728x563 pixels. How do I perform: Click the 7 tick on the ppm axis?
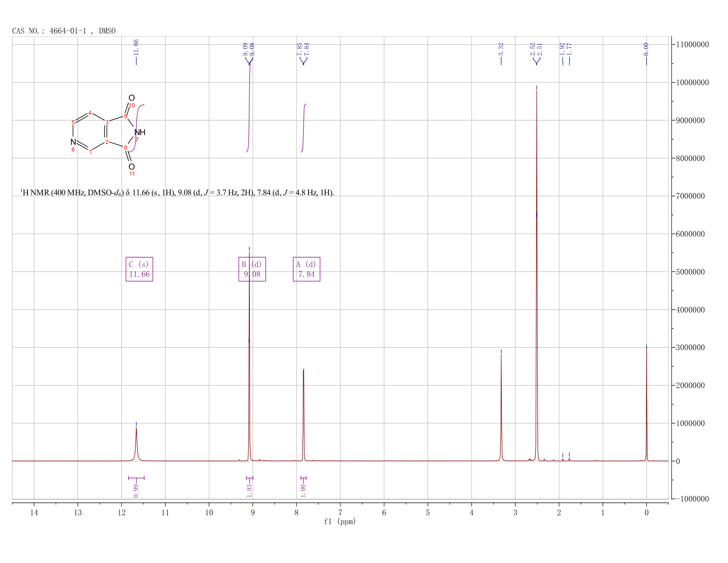click(340, 513)
